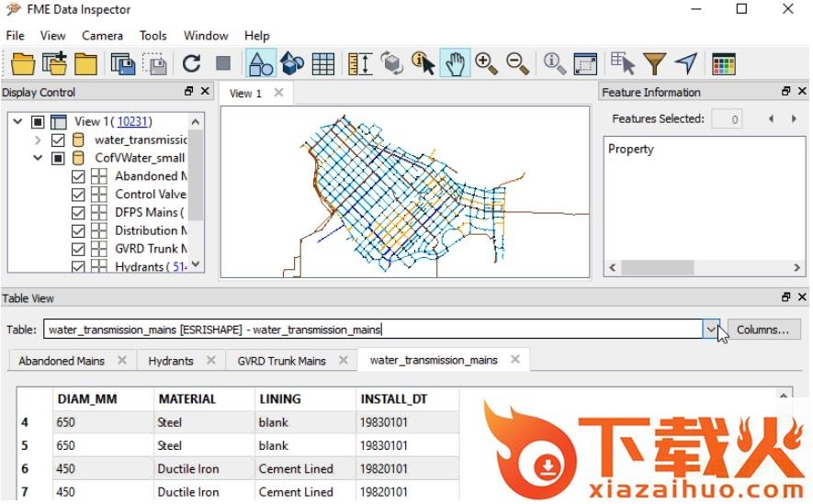
Task: Select the Zoom In magnifier tool
Action: point(486,63)
